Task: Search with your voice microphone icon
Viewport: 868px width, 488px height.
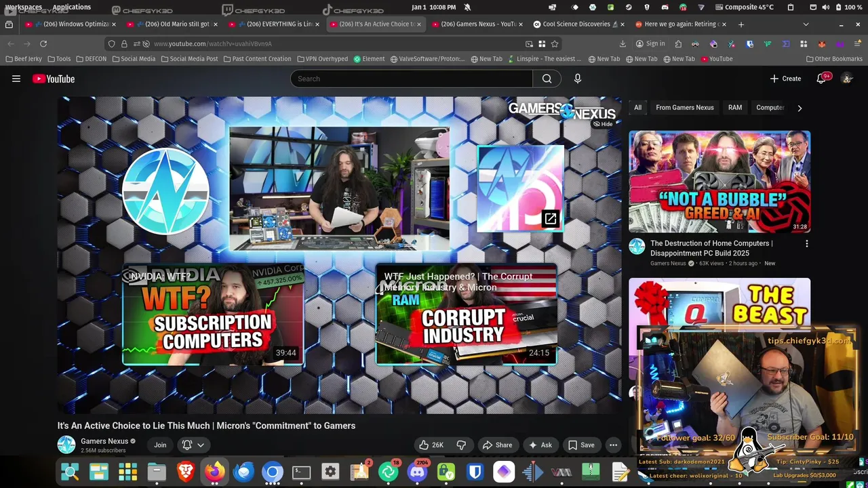Action: (578, 79)
